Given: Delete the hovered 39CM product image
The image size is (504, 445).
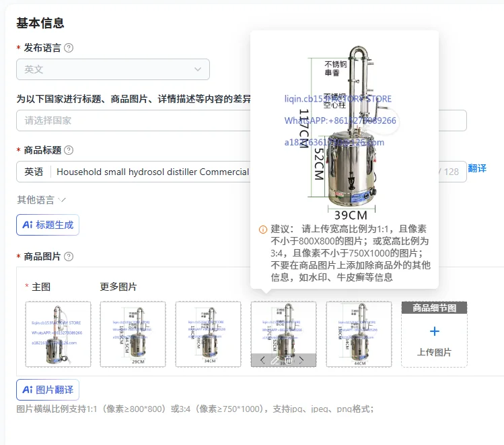Looking at the screenshot, I should click(288, 360).
